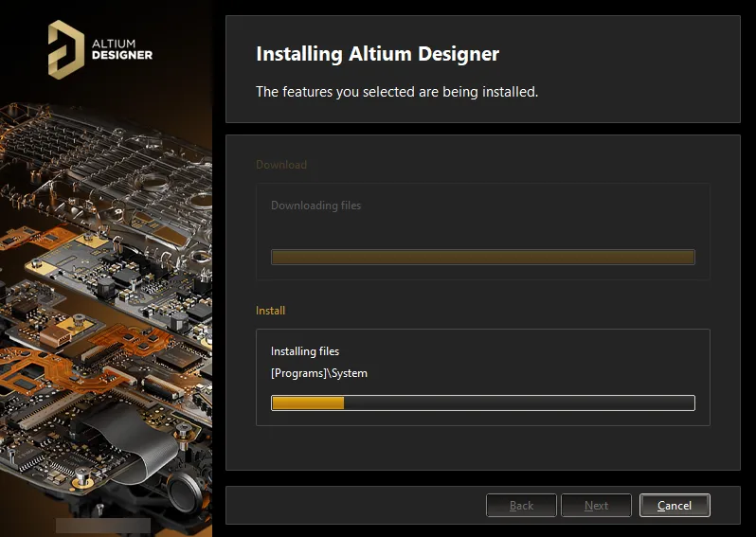Select the "Installing Altium Designer" heading
Image resolution: width=756 pixels, height=537 pixels.
click(x=377, y=53)
